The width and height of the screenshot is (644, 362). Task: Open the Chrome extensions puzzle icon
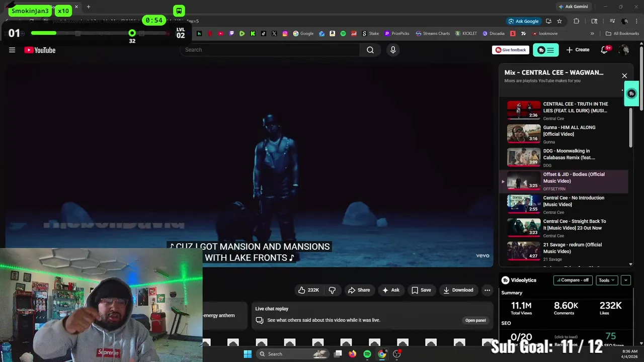coord(577,21)
